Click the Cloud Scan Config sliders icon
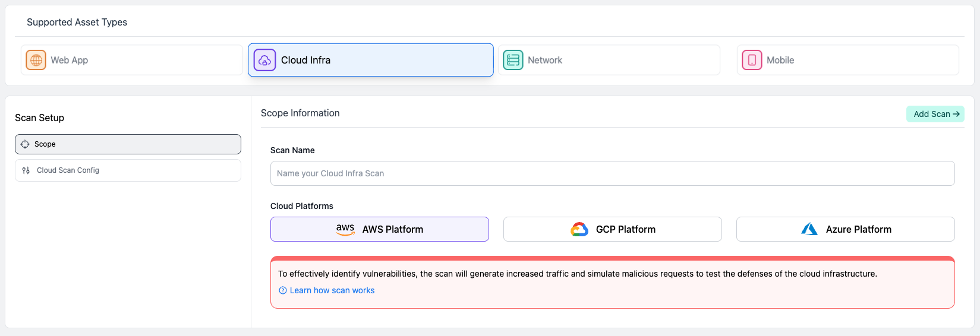The height and width of the screenshot is (336, 980). [26, 170]
